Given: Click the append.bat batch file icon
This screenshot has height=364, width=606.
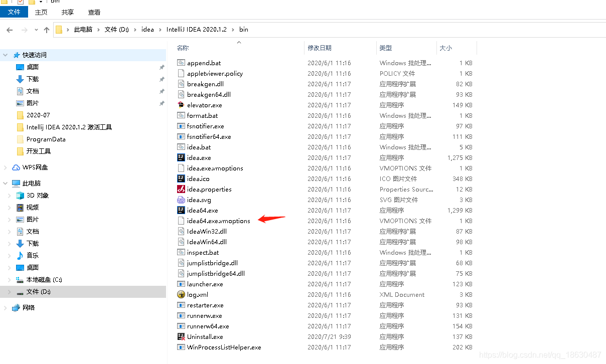Looking at the screenshot, I should [181, 63].
